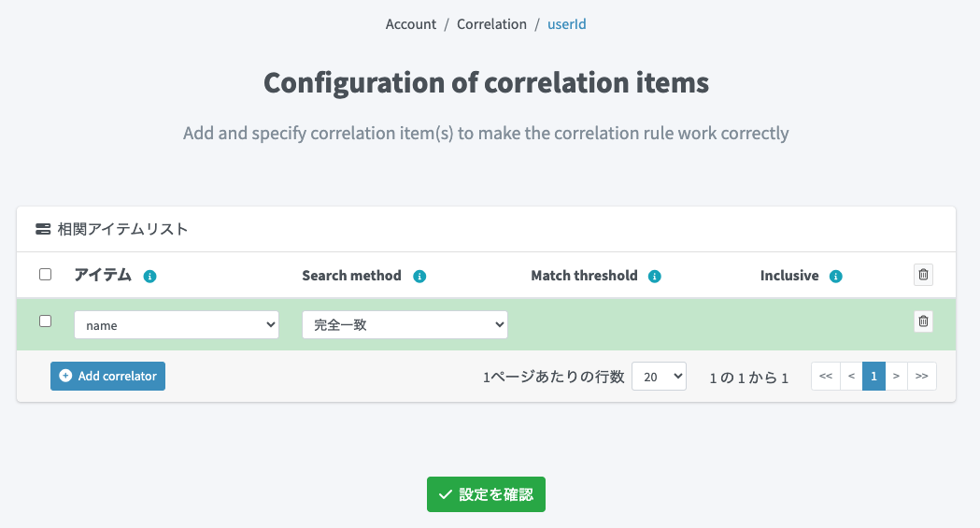Delete the name correlation row
The image size is (980, 528).
click(923, 321)
